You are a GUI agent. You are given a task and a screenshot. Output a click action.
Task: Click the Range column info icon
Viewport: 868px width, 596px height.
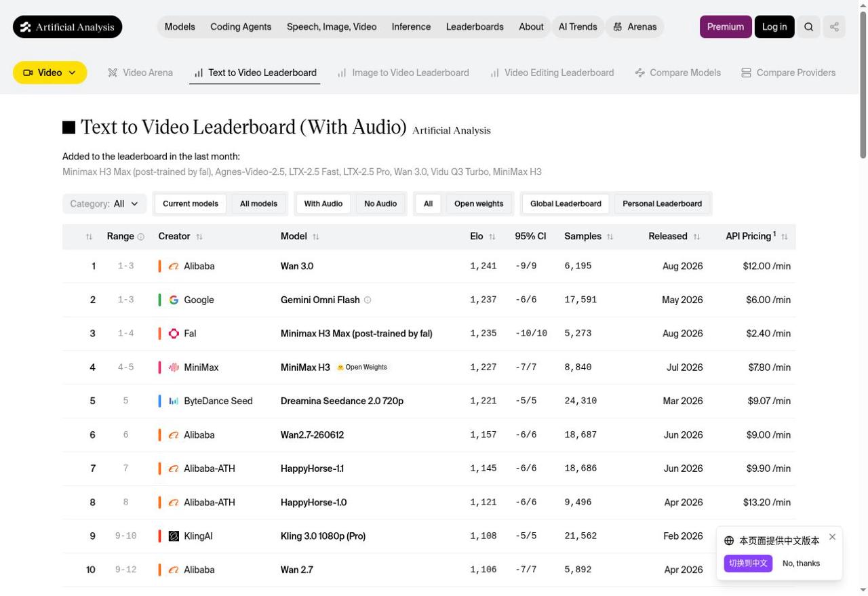(141, 237)
